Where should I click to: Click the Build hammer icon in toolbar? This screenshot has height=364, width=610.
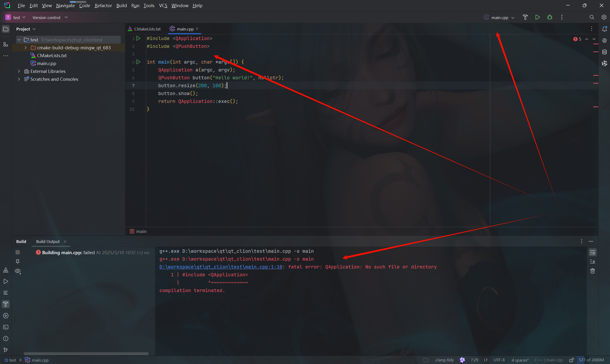tap(525, 17)
